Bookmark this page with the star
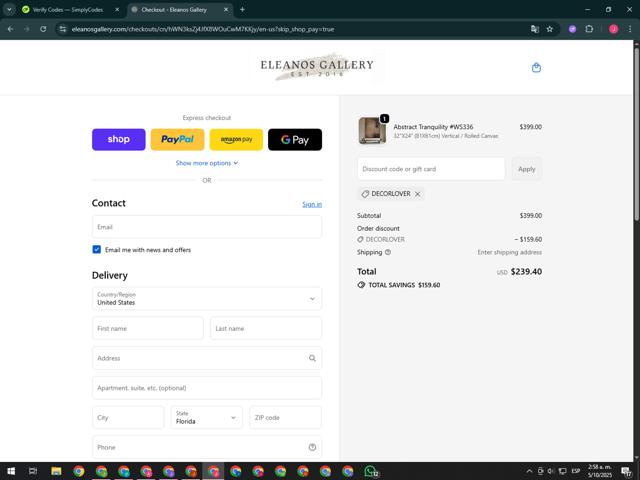Viewport: 640px width, 480px height. [x=550, y=29]
